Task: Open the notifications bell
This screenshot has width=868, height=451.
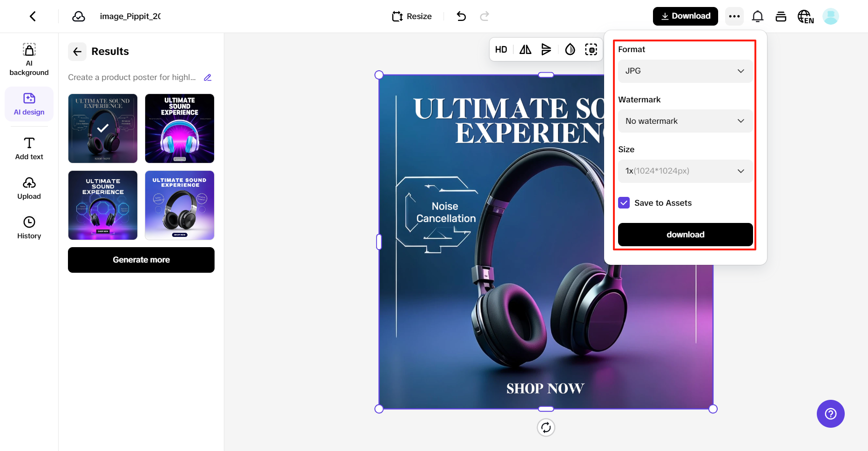Action: [758, 16]
